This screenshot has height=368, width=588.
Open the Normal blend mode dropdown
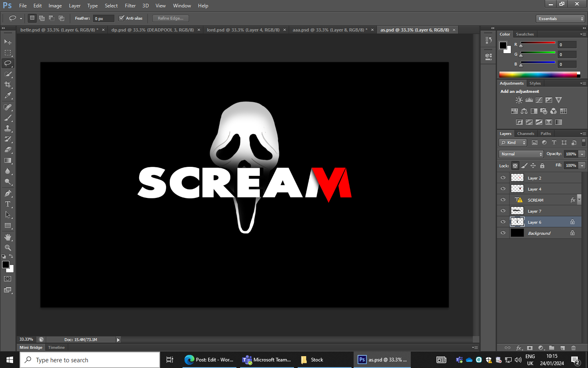pyautogui.click(x=521, y=154)
